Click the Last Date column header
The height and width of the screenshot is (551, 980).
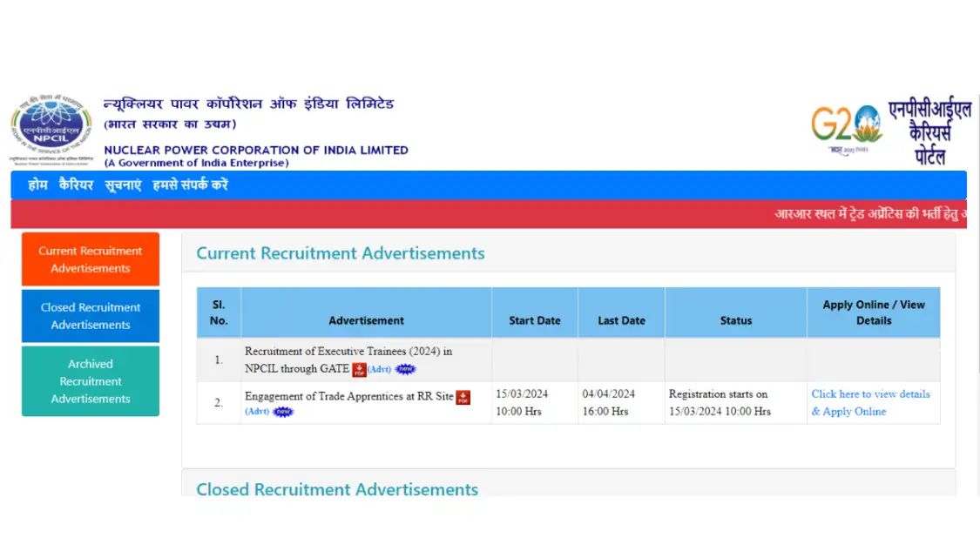click(621, 320)
